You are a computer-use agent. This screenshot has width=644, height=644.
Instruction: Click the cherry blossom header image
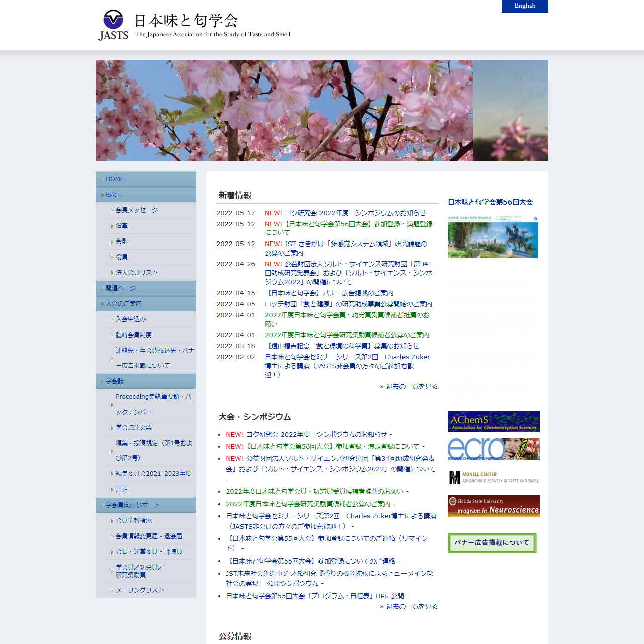coord(322,111)
